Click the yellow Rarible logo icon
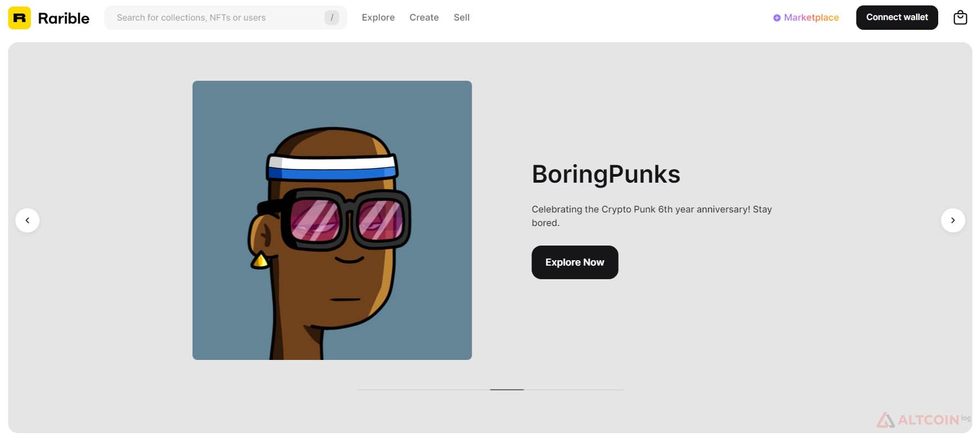This screenshot has width=980, height=438. (x=20, y=18)
